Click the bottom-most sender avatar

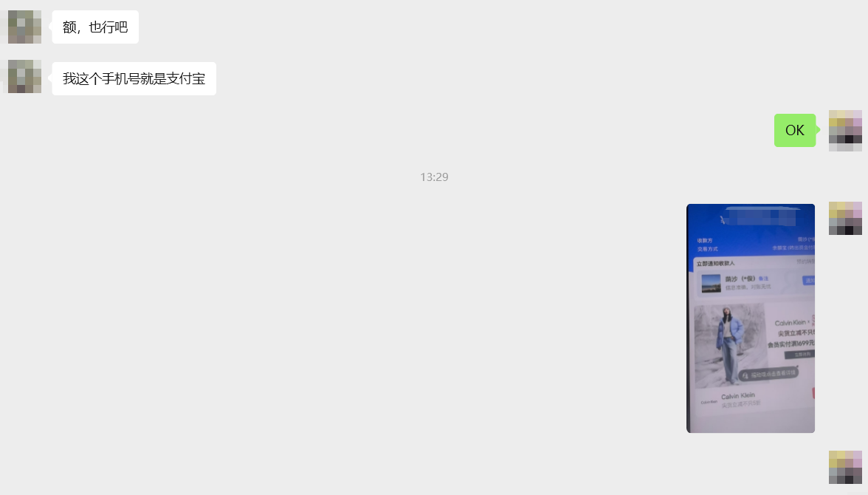click(x=845, y=467)
